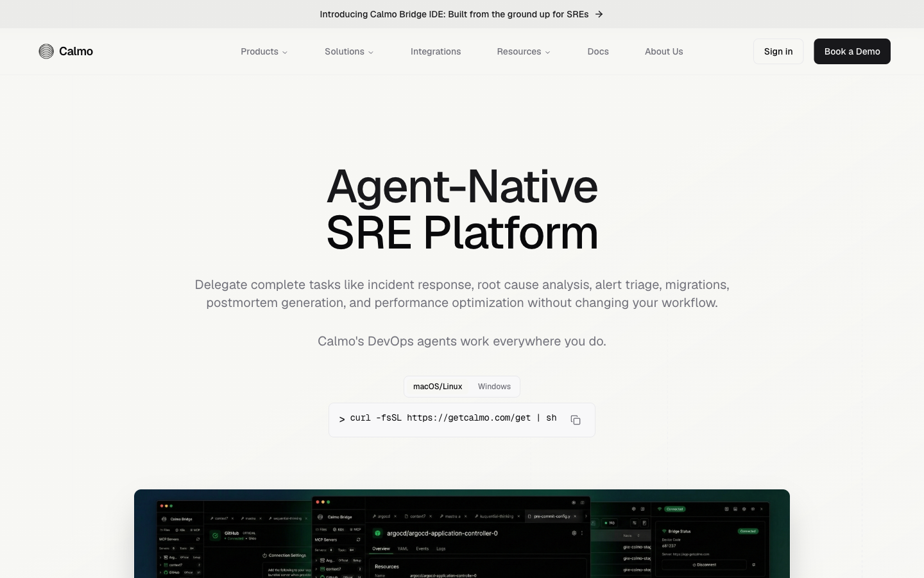Screen dimensions: 924x578
Task: Expand the Products dropdown menu
Action: point(260,51)
